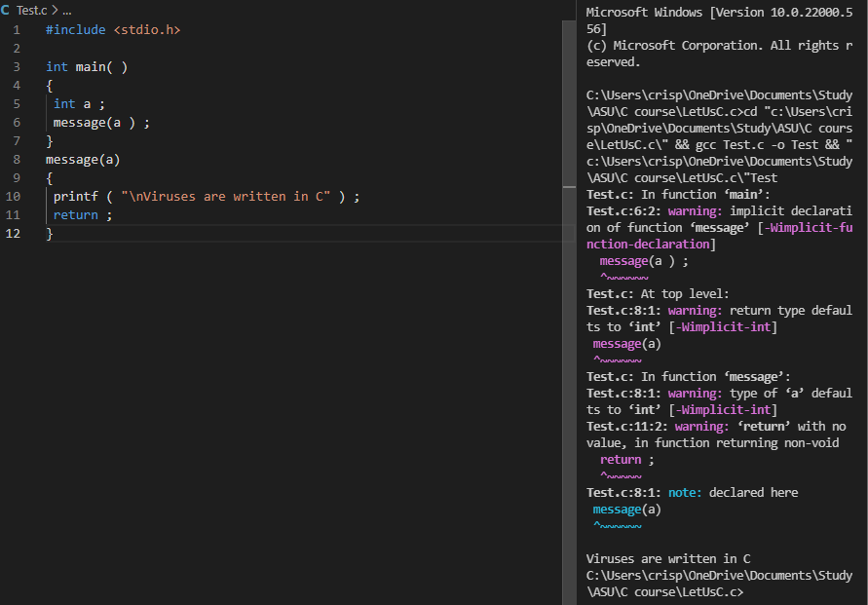The width and height of the screenshot is (868, 605).
Task: Select line number 10 in the gutter
Action: coord(15,196)
